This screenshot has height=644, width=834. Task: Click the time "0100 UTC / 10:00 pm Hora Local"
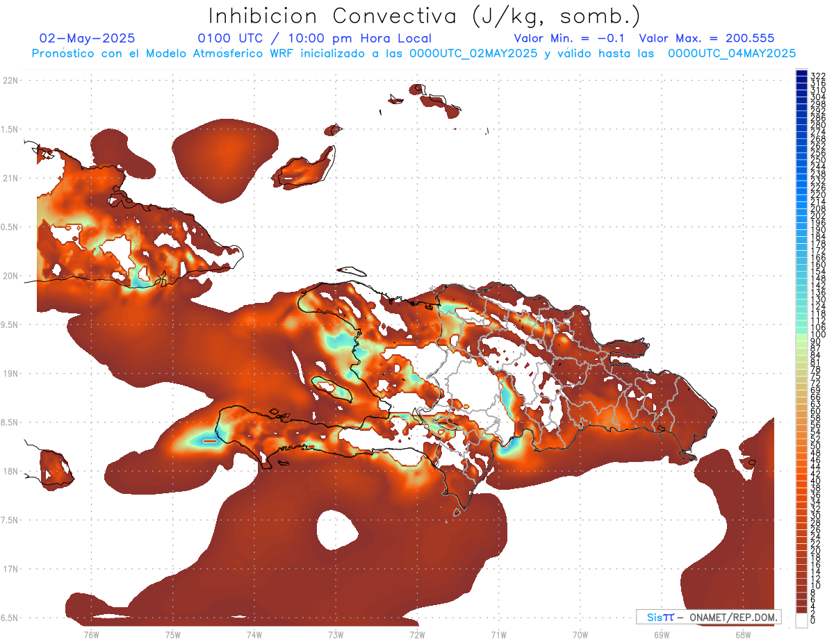click(x=315, y=39)
